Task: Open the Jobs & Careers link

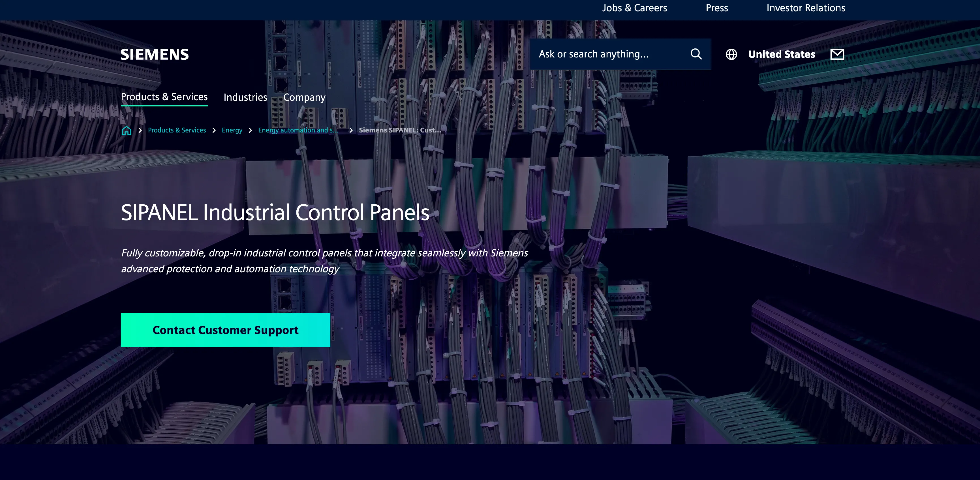Action: coord(634,8)
